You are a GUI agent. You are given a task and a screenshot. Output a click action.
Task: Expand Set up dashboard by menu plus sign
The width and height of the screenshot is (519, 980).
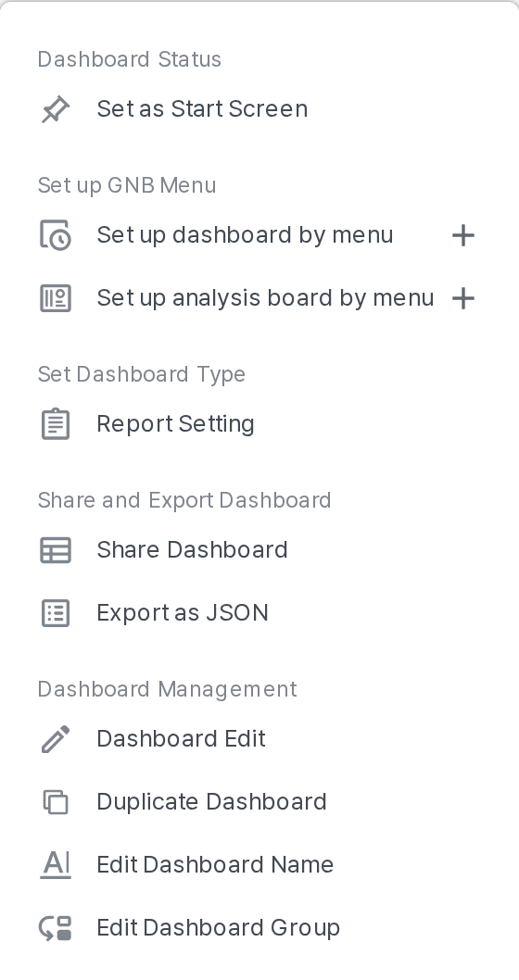(x=463, y=235)
